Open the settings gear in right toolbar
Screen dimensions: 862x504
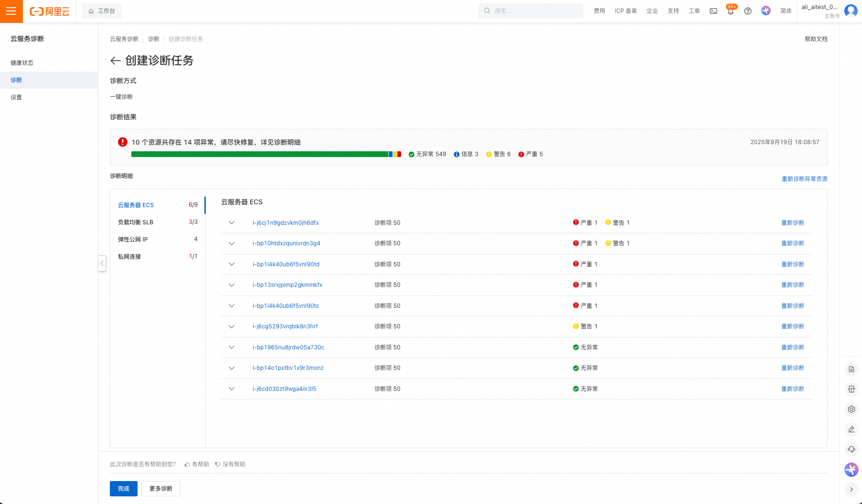(x=851, y=409)
